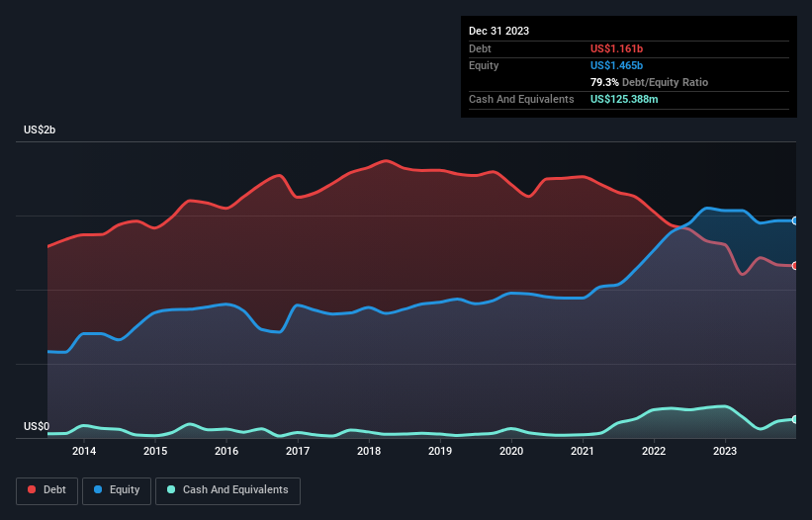Click the US$125.388m cash value
The width and height of the screenshot is (812, 520).
coord(624,99)
